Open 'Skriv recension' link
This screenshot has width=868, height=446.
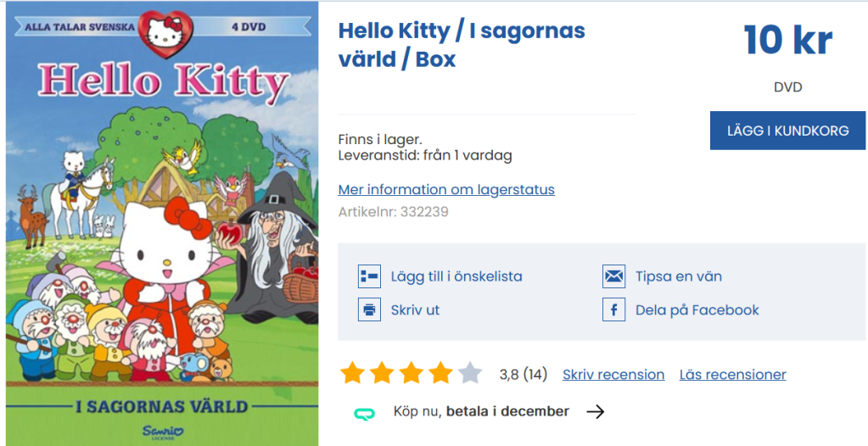click(613, 374)
